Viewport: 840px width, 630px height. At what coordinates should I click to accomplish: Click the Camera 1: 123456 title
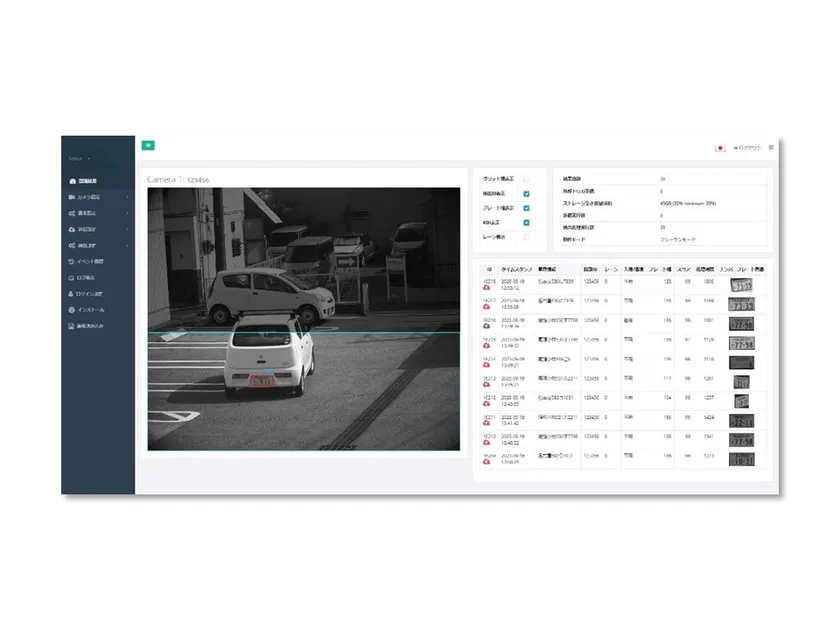point(178,179)
